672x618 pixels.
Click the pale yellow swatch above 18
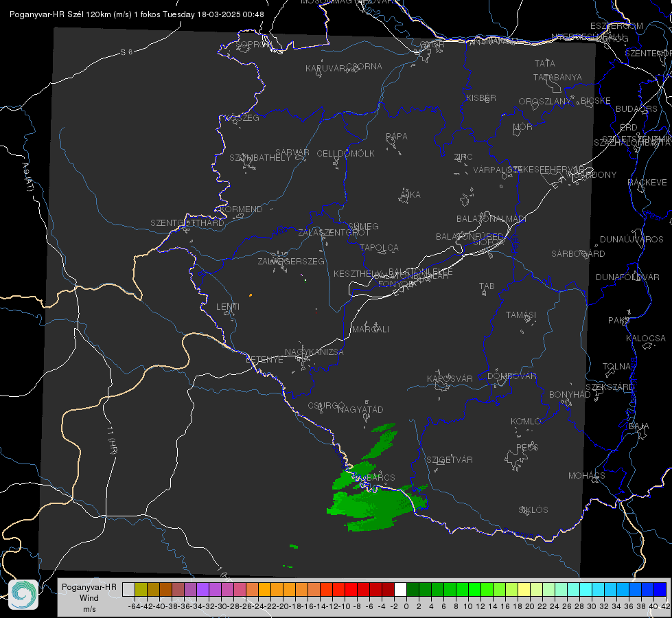524,590
